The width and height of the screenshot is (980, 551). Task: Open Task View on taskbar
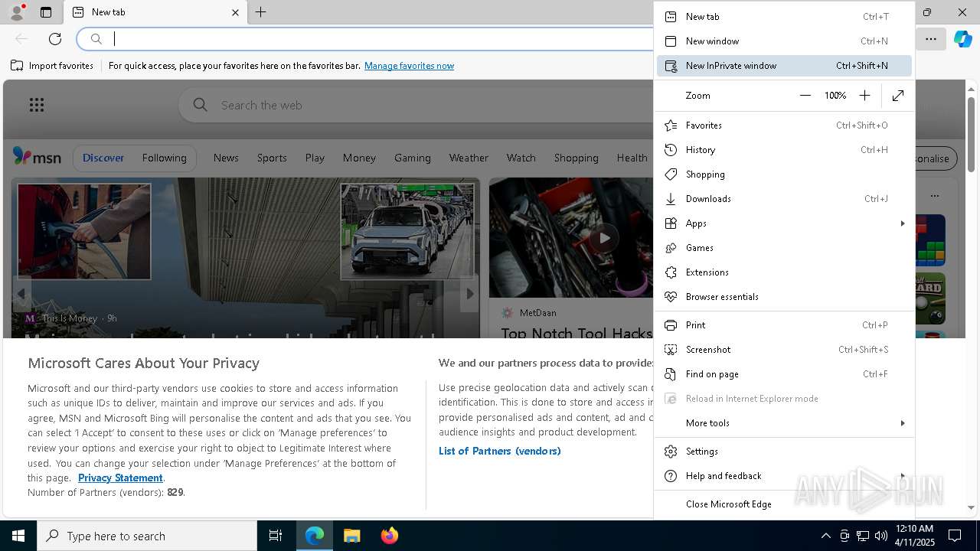tap(276, 536)
